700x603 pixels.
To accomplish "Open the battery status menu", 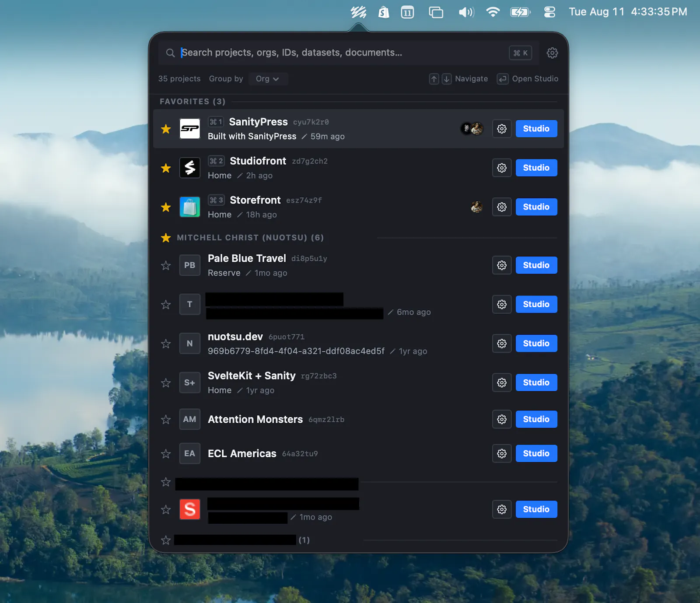I will click(x=520, y=12).
